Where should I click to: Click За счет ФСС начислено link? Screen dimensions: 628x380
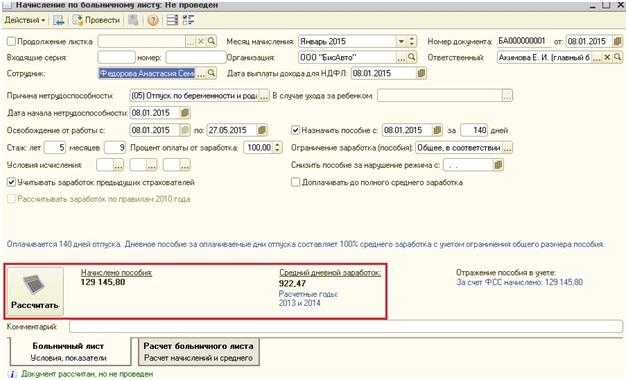519,282
